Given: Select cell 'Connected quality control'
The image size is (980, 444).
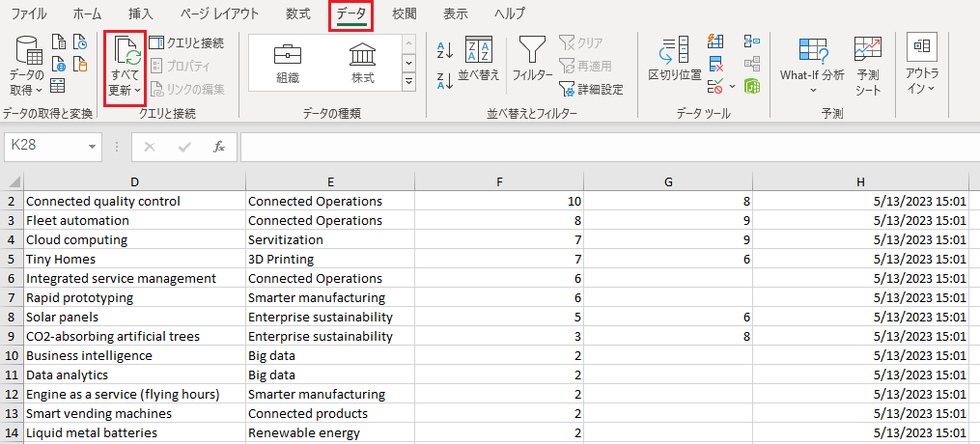Looking at the screenshot, I should (134, 201).
